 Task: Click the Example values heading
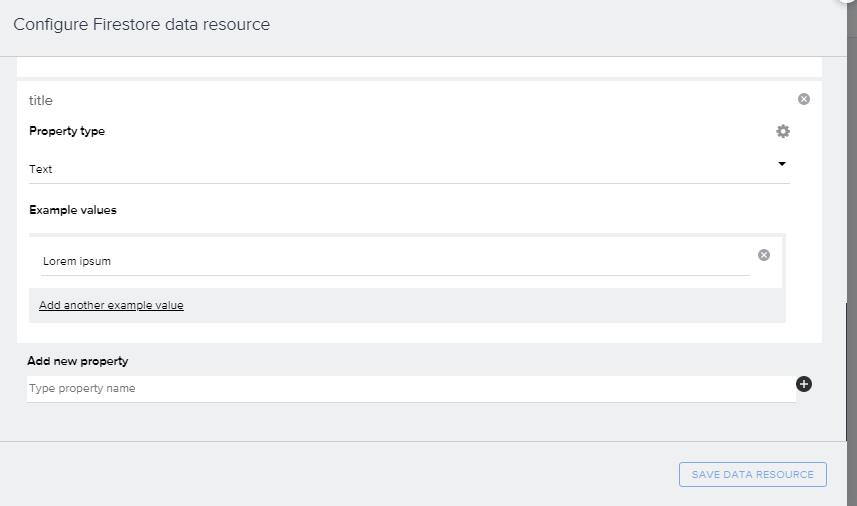(73, 210)
